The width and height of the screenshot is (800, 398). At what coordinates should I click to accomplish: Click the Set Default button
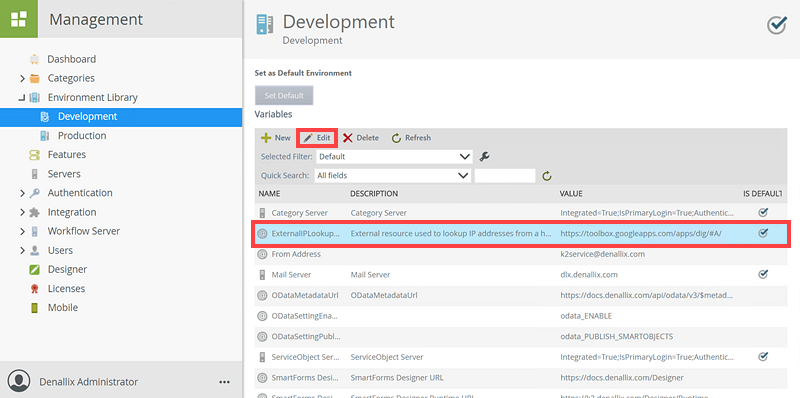click(284, 95)
